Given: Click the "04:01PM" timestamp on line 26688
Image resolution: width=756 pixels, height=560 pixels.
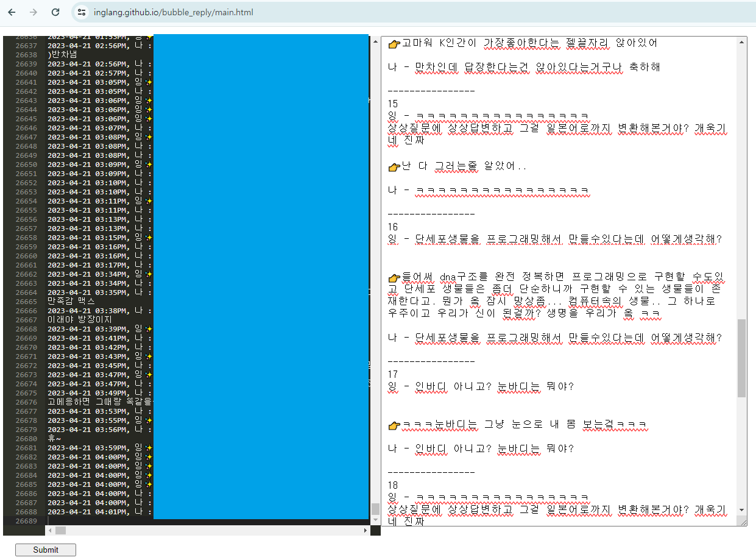Looking at the screenshot, I should pyautogui.click(x=111, y=512).
